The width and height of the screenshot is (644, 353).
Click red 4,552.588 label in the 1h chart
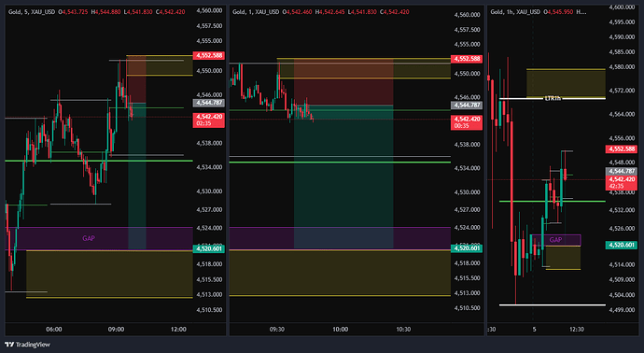click(622, 149)
